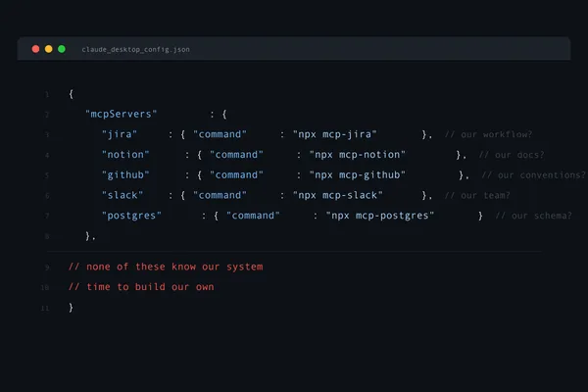The width and height of the screenshot is (588, 392).
Task: Click the green maximize window dot
Action: 62,49
